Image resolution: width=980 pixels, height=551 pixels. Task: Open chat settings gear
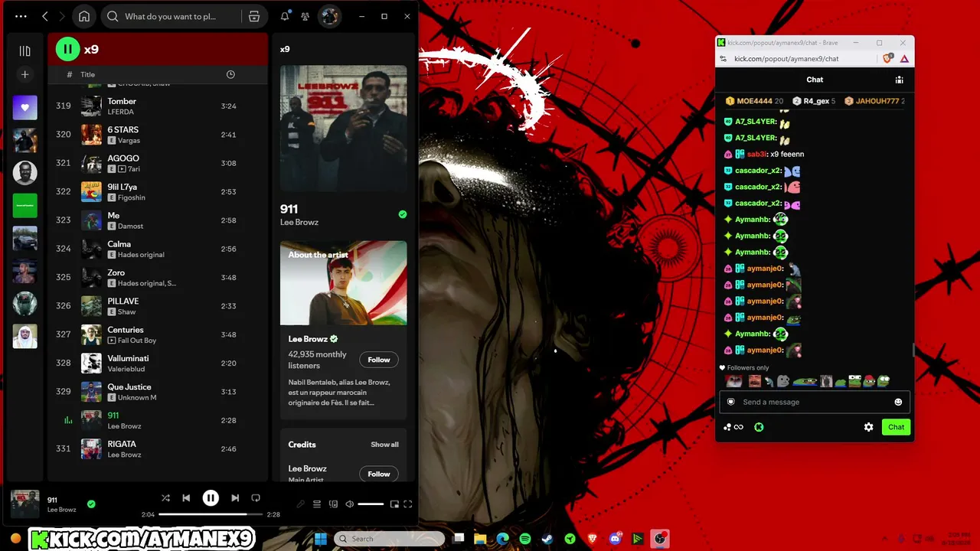click(868, 427)
